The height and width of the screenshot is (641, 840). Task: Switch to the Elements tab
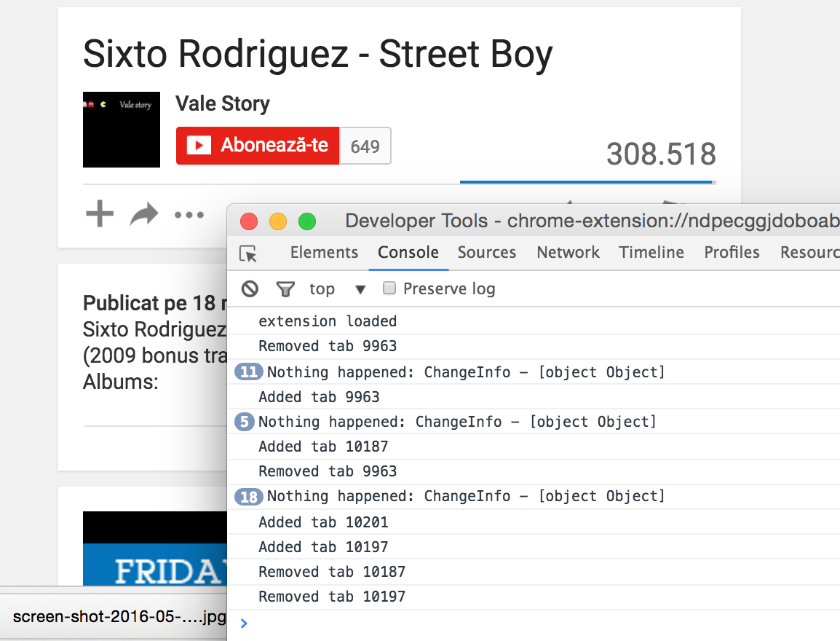pyautogui.click(x=324, y=252)
